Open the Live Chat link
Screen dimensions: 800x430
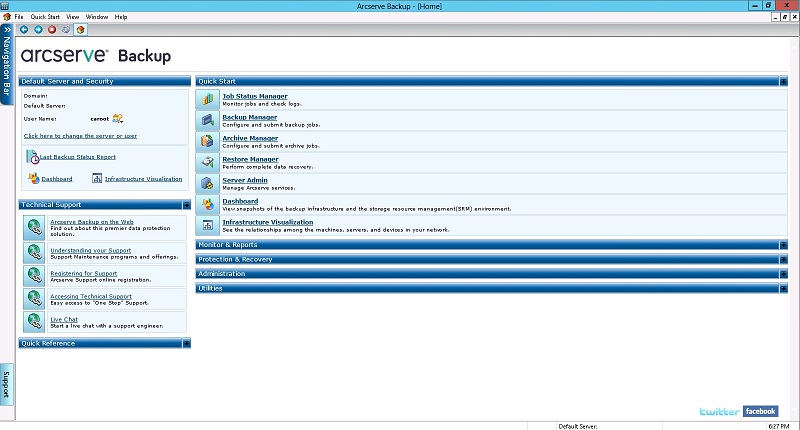[64, 319]
